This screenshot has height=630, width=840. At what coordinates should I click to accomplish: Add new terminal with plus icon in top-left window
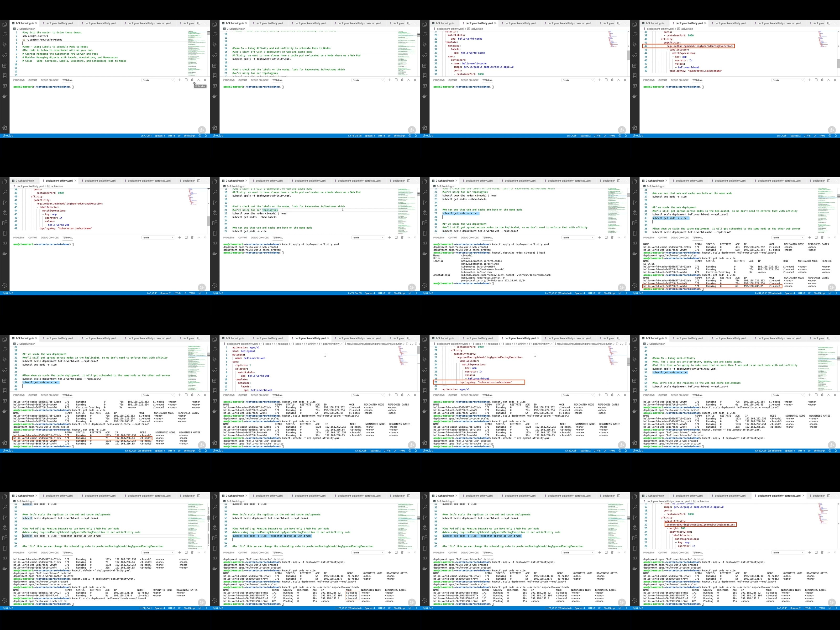click(180, 80)
